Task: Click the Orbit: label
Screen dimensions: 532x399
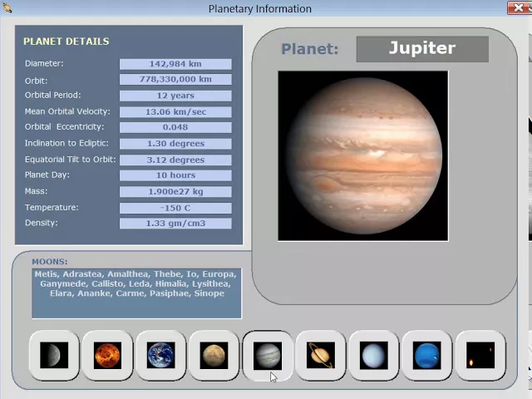Action: pos(36,81)
